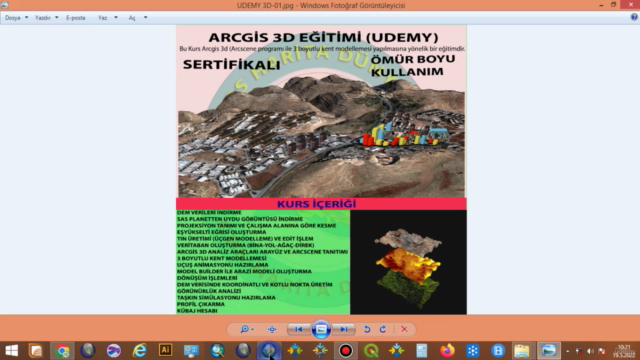Rotate the image clockwise
The width and height of the screenshot is (640, 360).
[383, 329]
